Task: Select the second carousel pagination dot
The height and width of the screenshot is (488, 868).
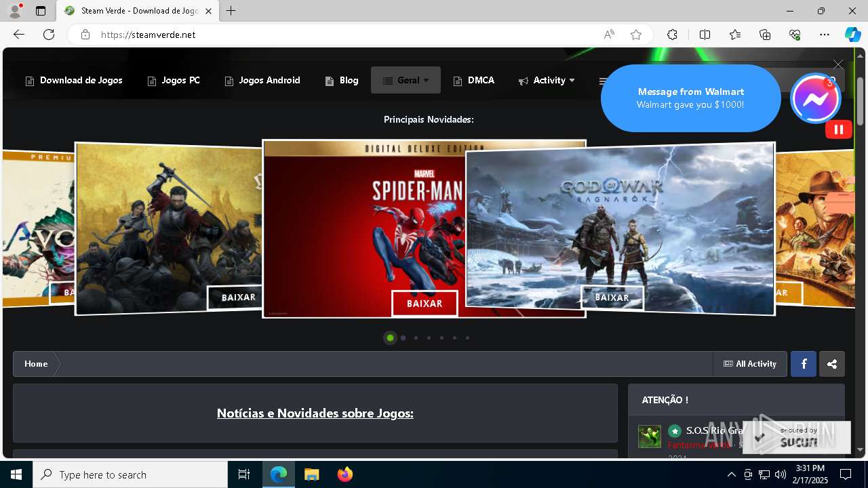Action: point(403,338)
